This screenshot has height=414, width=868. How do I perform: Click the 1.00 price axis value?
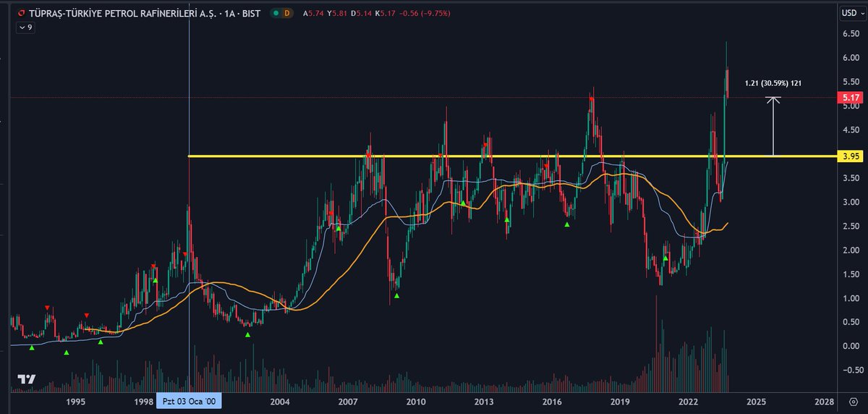[x=850, y=298]
